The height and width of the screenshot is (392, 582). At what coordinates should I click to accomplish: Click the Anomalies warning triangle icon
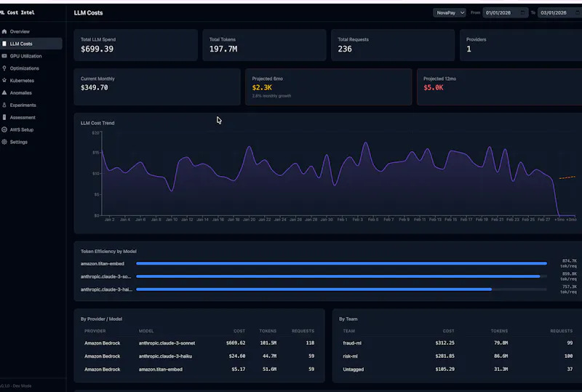[4, 93]
